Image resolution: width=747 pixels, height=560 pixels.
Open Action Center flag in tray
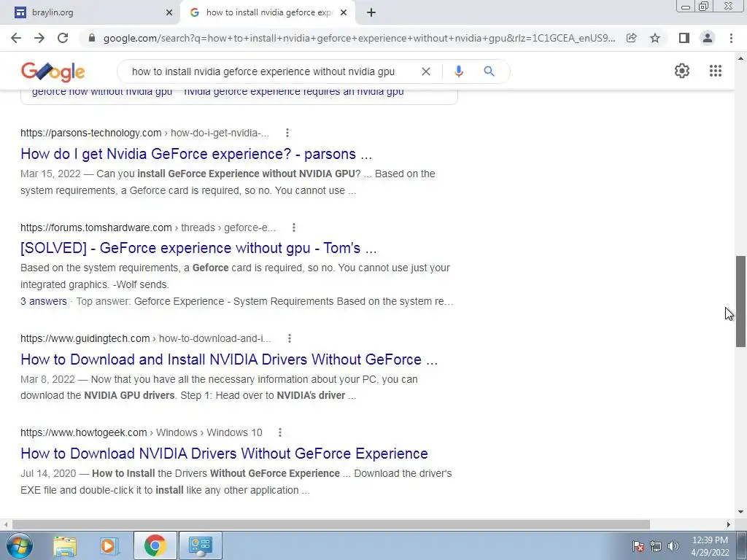click(638, 546)
